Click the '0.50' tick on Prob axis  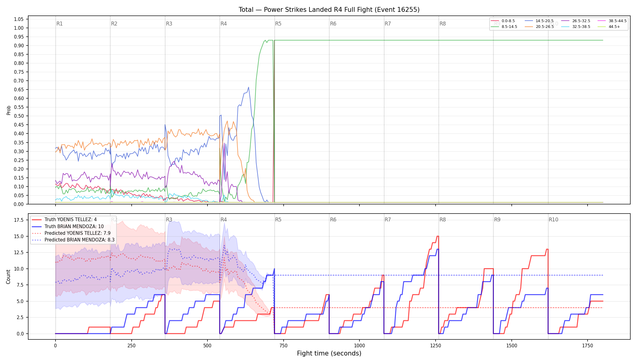tap(19, 116)
